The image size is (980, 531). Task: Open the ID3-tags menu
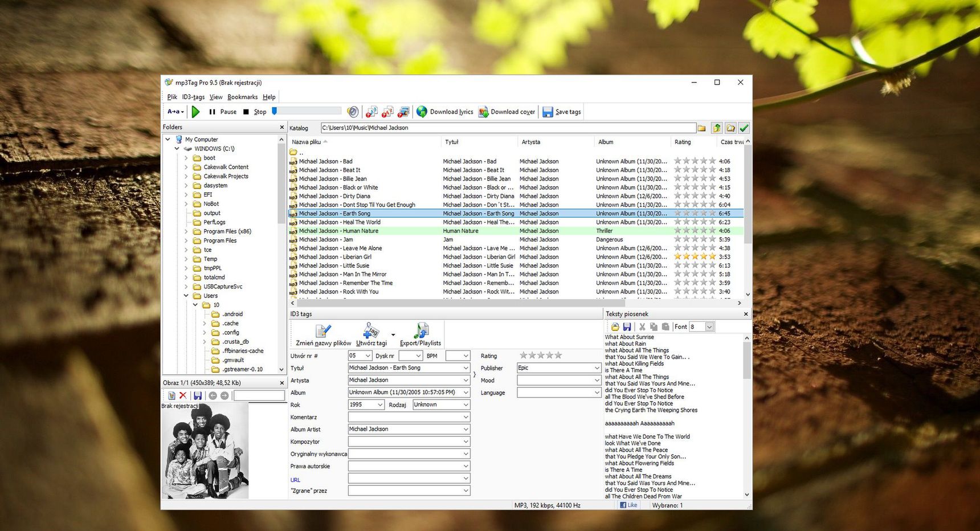pyautogui.click(x=193, y=97)
